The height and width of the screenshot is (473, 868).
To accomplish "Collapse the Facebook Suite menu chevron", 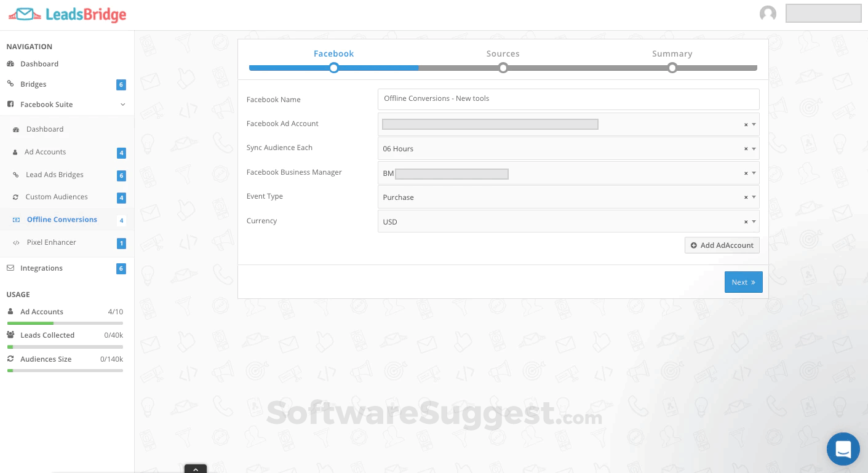I will pos(122,105).
